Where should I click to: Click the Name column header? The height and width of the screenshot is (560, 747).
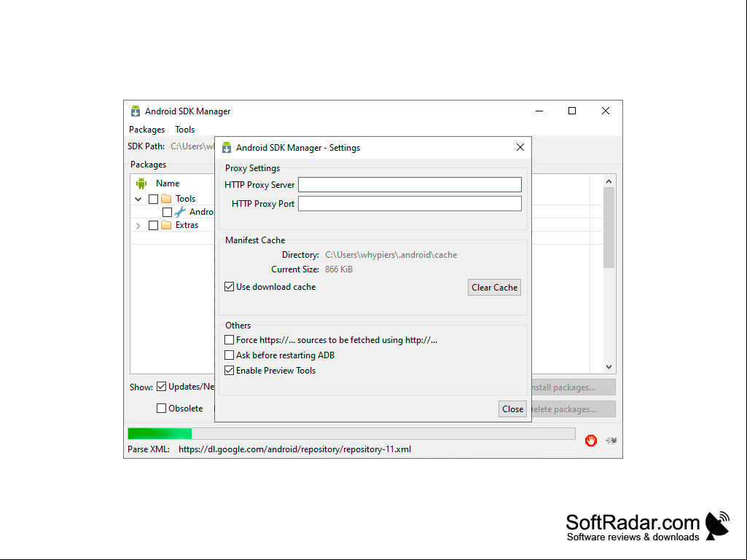[x=168, y=184]
